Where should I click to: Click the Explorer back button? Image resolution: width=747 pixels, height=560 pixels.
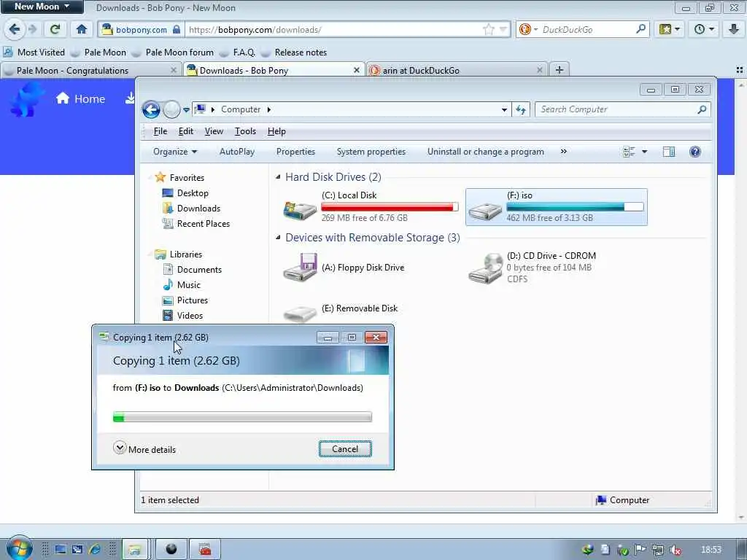click(x=151, y=109)
